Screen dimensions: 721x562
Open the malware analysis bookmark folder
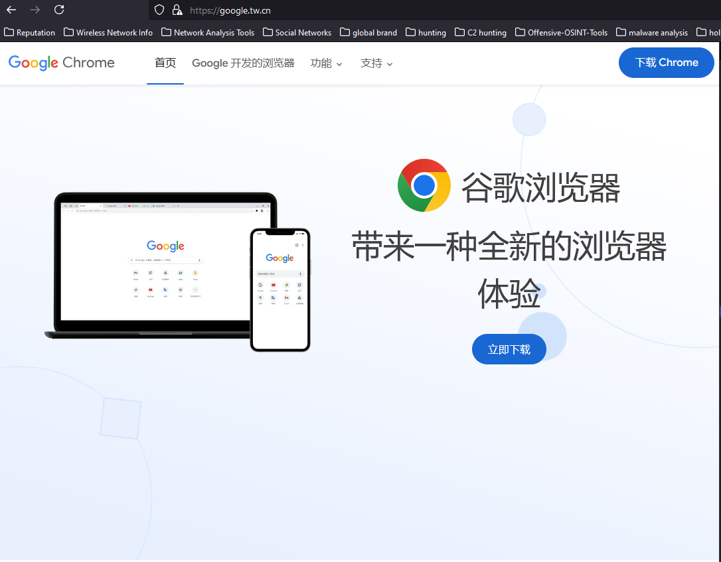[652, 33]
